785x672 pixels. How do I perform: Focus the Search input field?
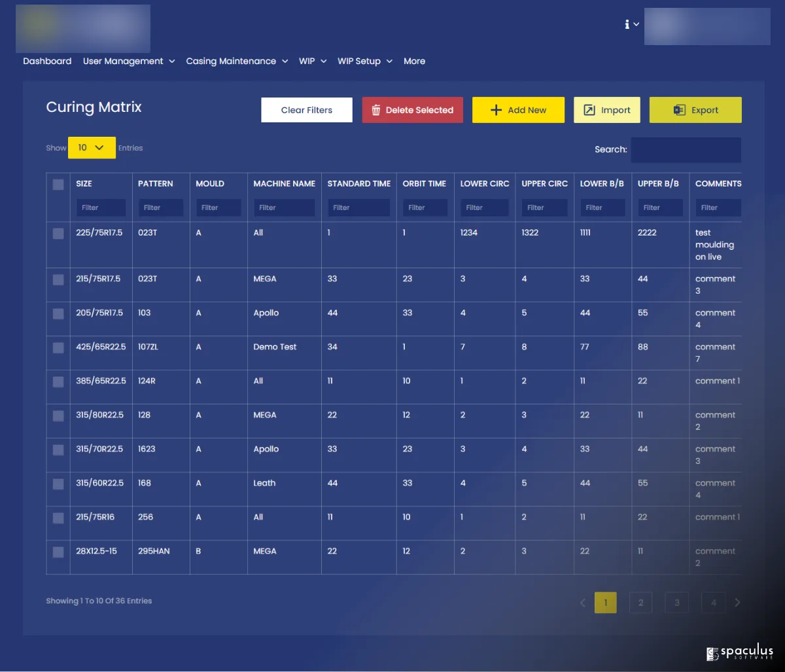pos(686,150)
